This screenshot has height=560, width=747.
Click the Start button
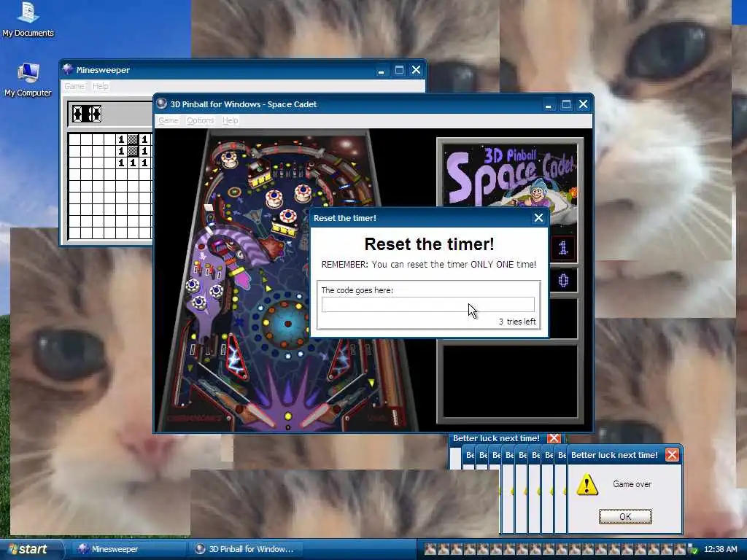(31, 549)
